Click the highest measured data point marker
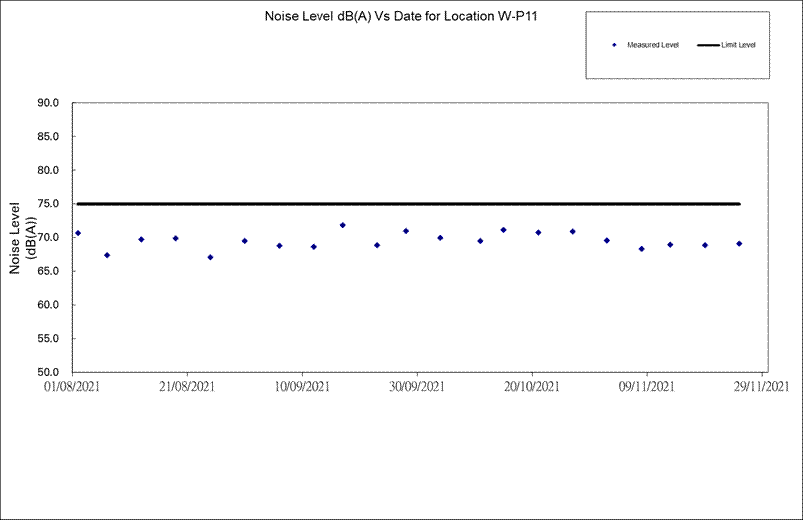Viewport: 803px width, 520px height. click(342, 225)
